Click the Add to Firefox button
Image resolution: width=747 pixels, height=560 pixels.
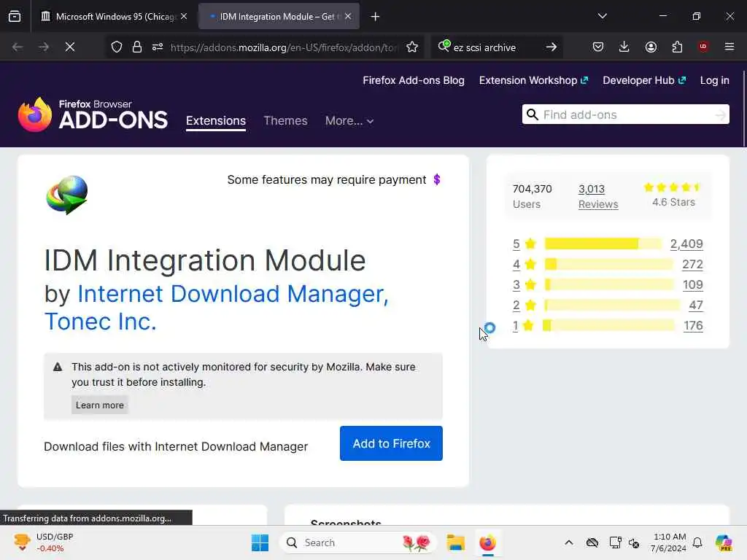[x=391, y=443]
